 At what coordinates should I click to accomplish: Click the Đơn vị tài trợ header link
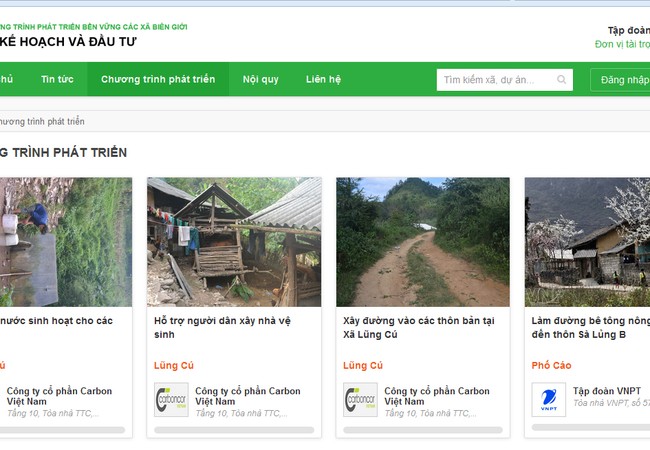(x=622, y=44)
